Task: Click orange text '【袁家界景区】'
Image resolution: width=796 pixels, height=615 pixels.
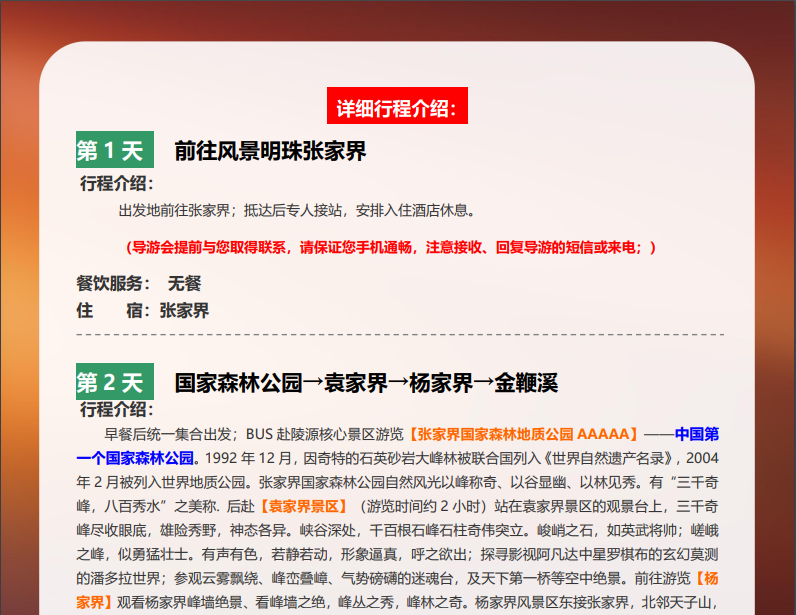Action: [x=304, y=506]
